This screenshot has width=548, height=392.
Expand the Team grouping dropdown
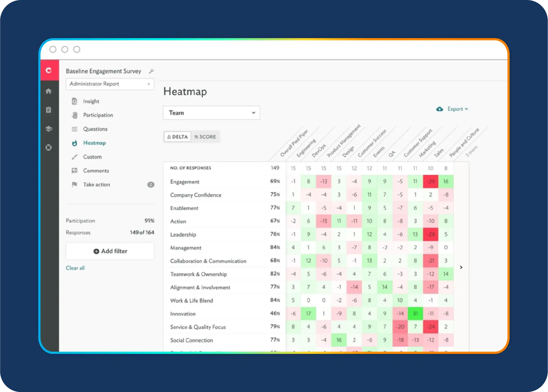[x=212, y=113]
